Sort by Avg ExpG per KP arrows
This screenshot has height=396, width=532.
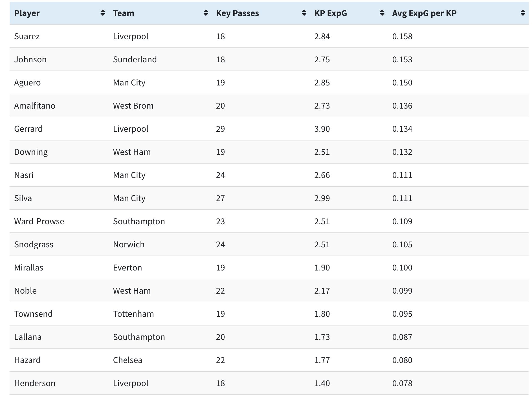tap(523, 13)
